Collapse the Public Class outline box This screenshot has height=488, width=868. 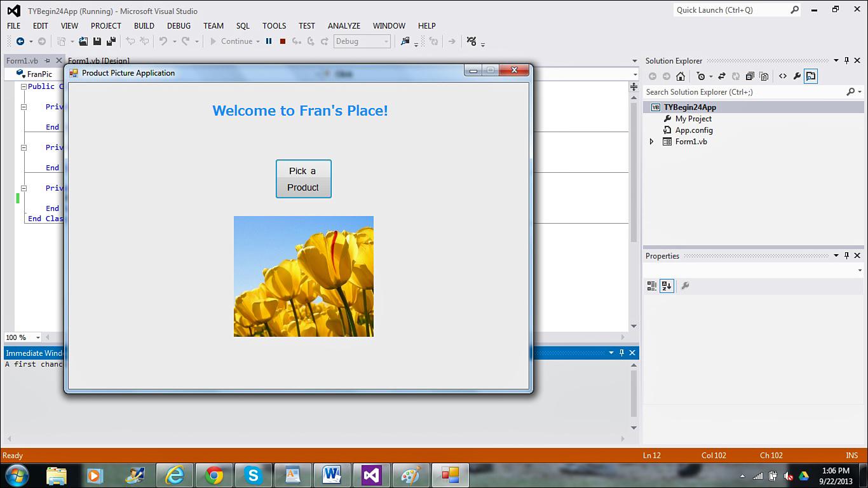[24, 86]
